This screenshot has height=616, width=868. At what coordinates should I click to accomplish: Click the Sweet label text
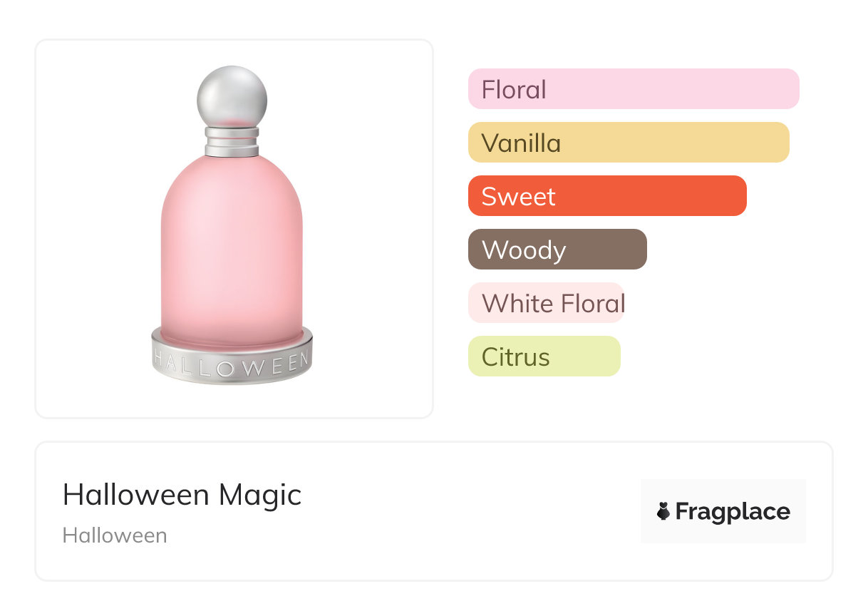tap(518, 197)
